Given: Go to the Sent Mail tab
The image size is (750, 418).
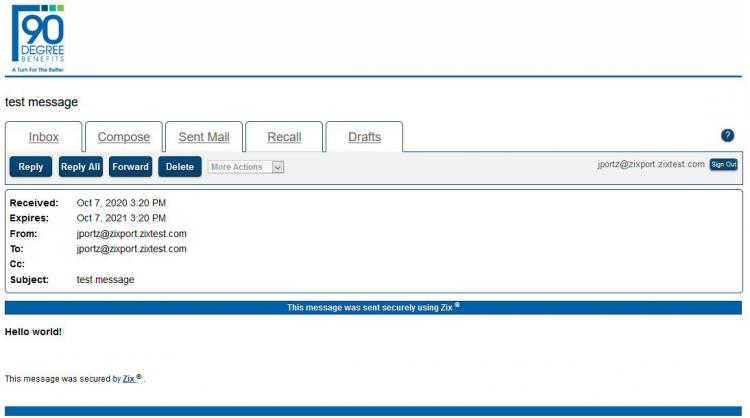Looking at the screenshot, I should 204,137.
